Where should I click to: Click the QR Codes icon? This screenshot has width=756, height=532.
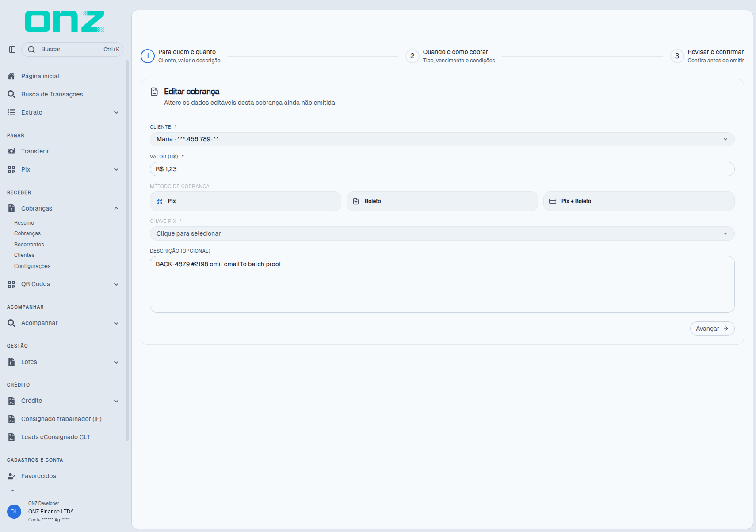(11, 284)
